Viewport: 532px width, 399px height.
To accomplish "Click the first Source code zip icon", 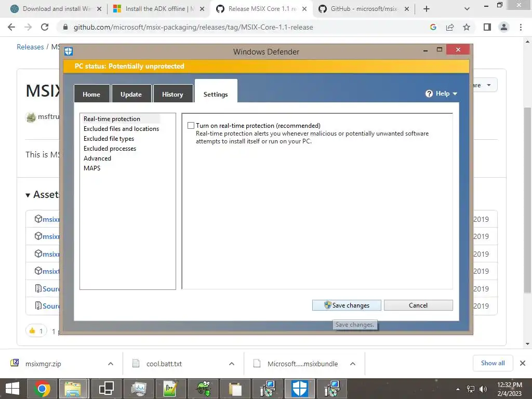I will [x=38, y=288].
